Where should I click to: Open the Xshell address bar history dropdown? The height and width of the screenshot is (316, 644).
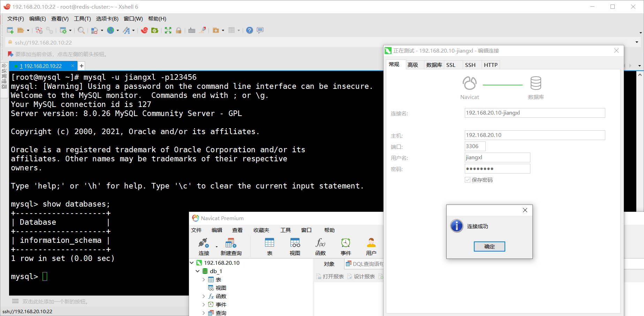[x=637, y=42]
